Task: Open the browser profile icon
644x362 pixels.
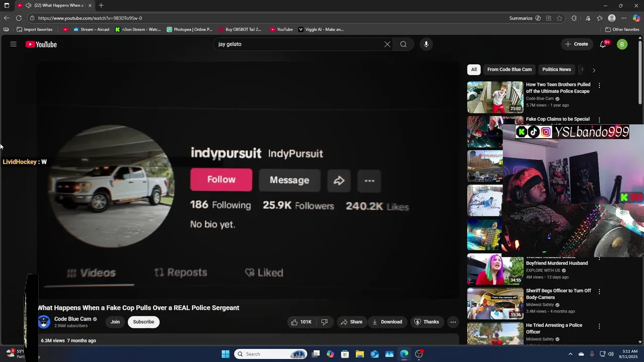Action: [612, 18]
